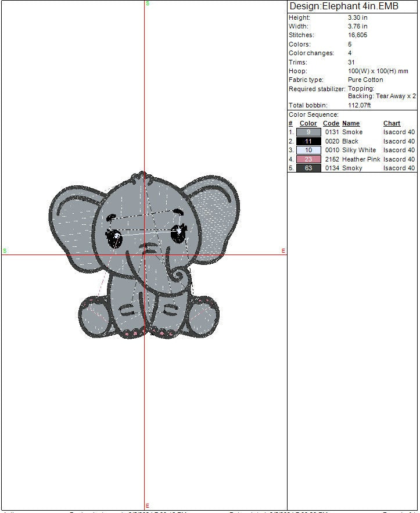Click the elephant embroidery design preview
Image resolution: width=420 pixels, height=513 pixels.
click(x=145, y=256)
